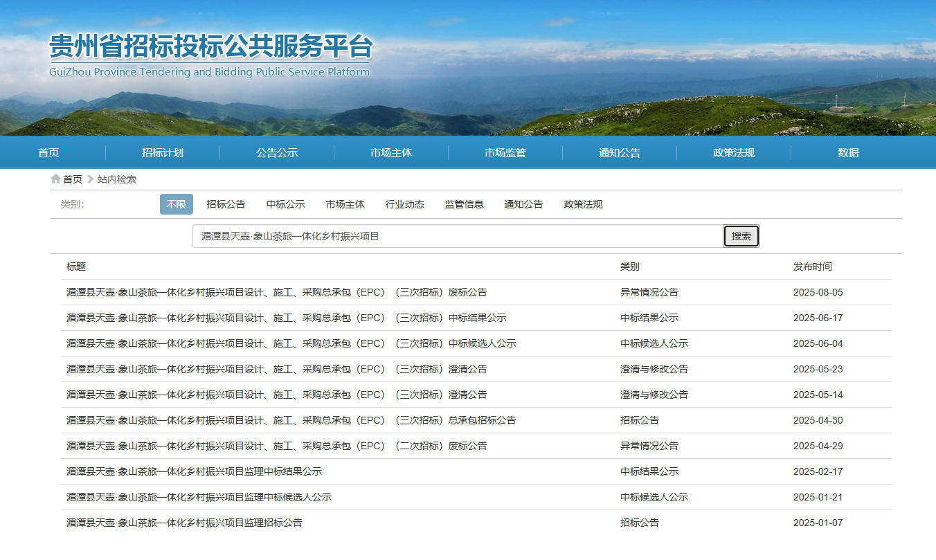Click the date 2025-08-05
The image size is (936, 560).
point(818,292)
